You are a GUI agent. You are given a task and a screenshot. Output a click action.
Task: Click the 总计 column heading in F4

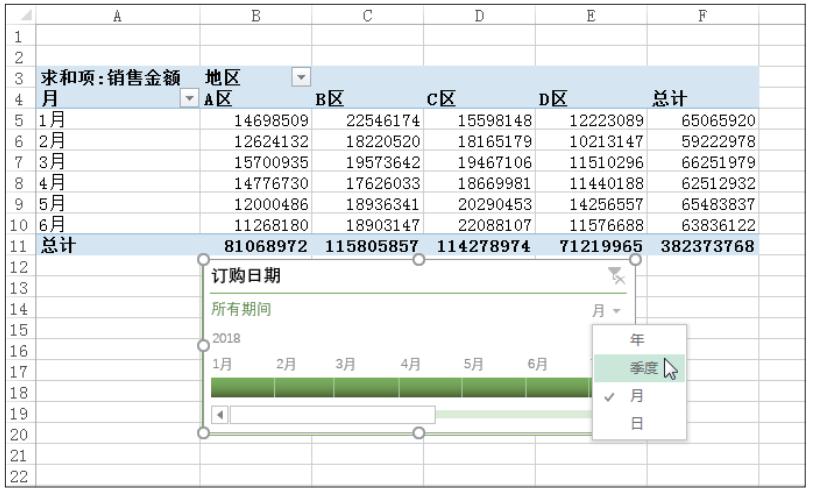coord(702,98)
